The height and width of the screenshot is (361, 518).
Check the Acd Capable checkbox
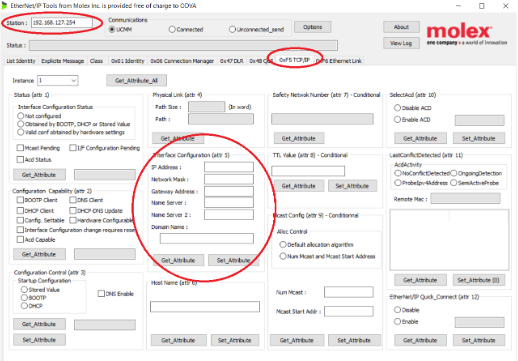20,240
